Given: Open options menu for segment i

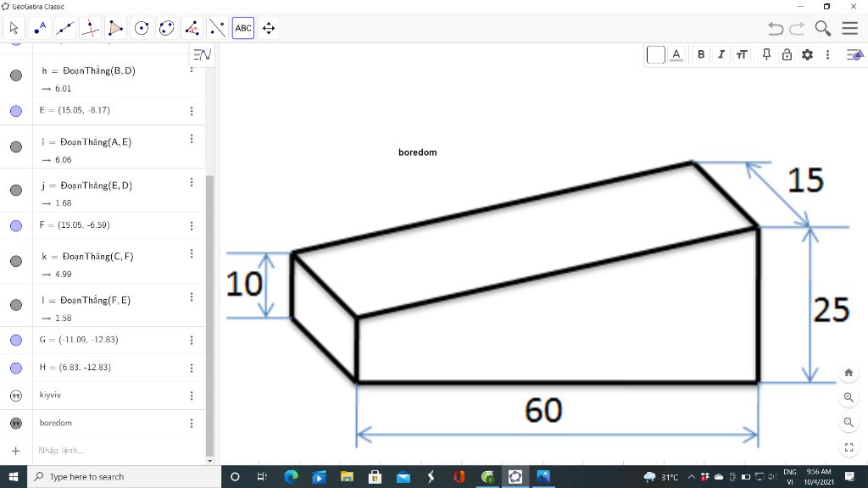Looking at the screenshot, I should point(192,139).
